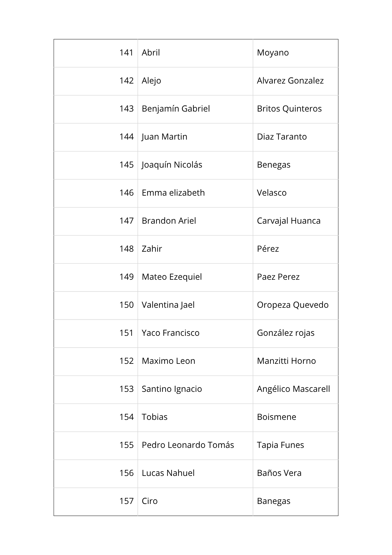Click the surname Benegas in row 145

pyautogui.click(x=274, y=165)
